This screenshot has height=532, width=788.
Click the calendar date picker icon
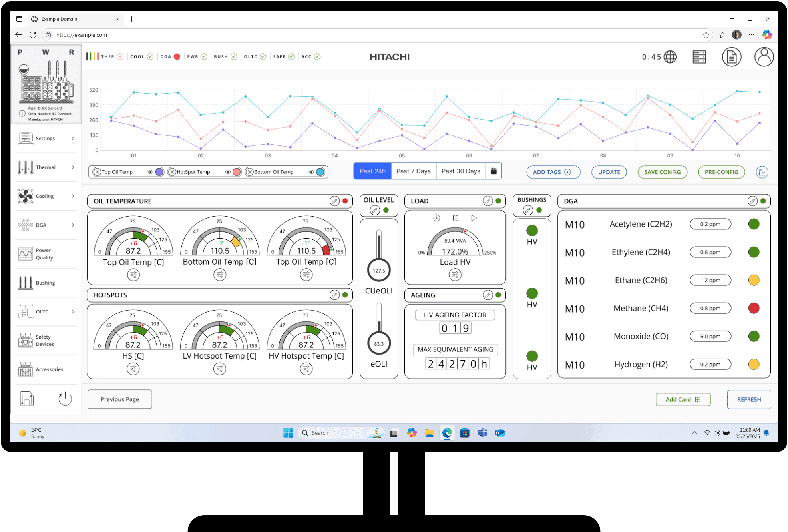493,171
